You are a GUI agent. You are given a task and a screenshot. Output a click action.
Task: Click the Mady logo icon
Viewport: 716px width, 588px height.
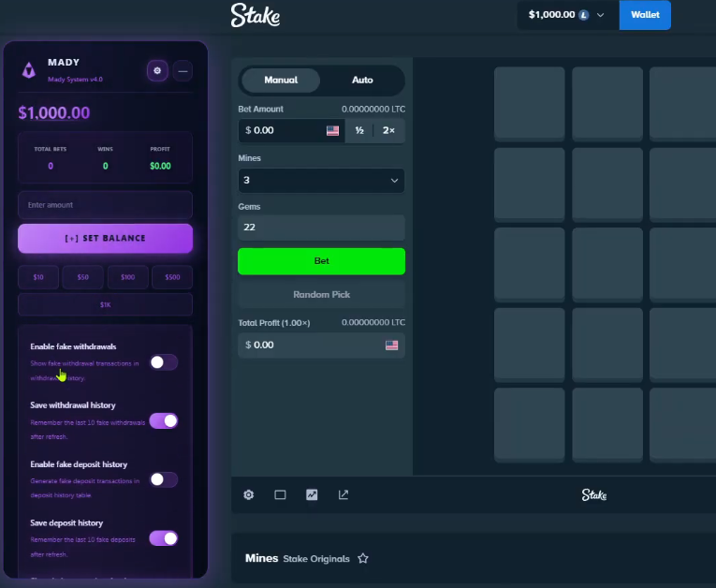click(x=29, y=70)
